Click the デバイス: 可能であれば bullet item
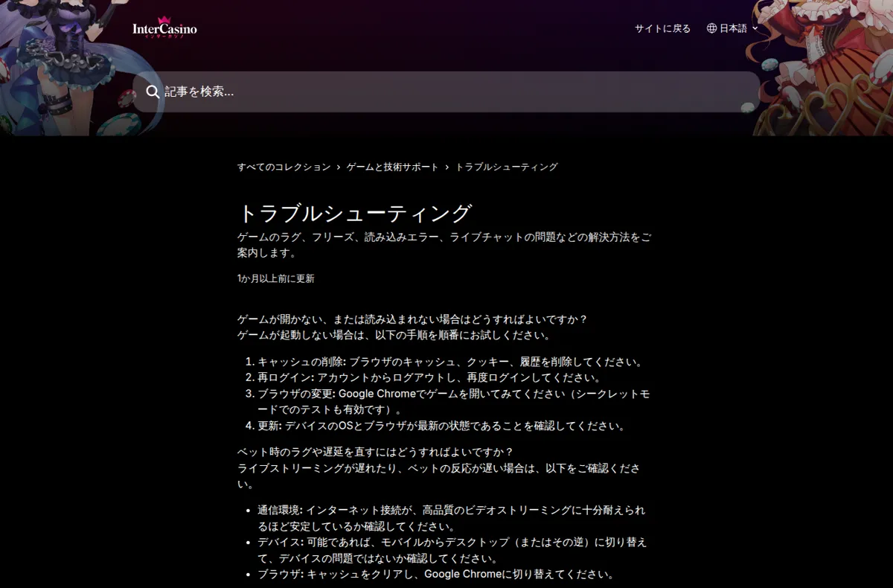This screenshot has height=588, width=893. [x=452, y=550]
